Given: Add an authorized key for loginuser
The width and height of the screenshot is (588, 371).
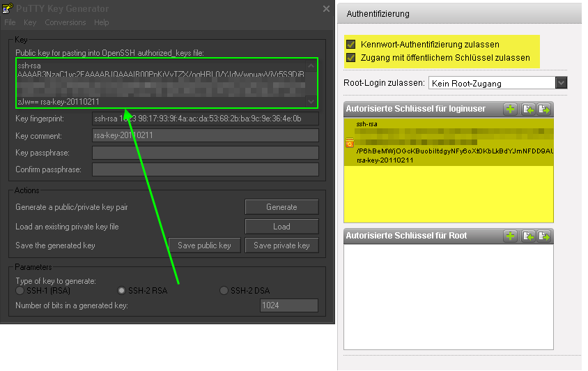Looking at the screenshot, I should (510, 109).
